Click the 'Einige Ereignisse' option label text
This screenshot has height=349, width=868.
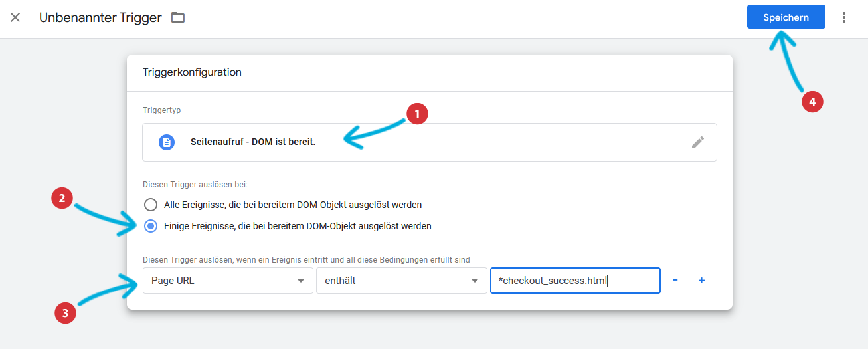[x=298, y=226]
